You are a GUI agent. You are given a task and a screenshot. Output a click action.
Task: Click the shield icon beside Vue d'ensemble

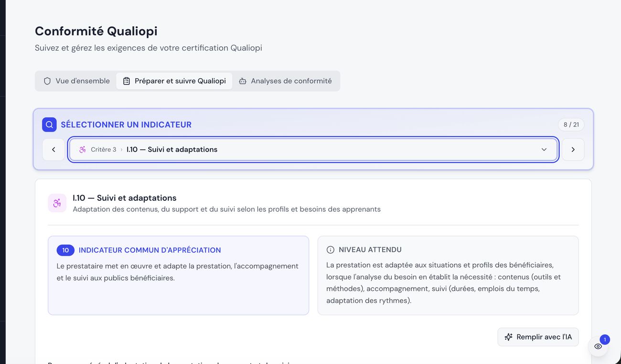pyautogui.click(x=47, y=81)
